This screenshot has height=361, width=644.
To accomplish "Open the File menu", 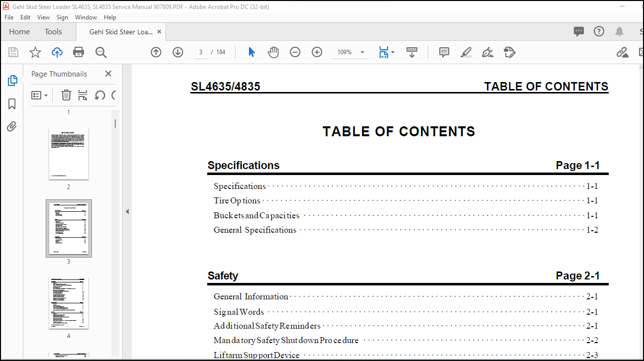I will (9, 17).
